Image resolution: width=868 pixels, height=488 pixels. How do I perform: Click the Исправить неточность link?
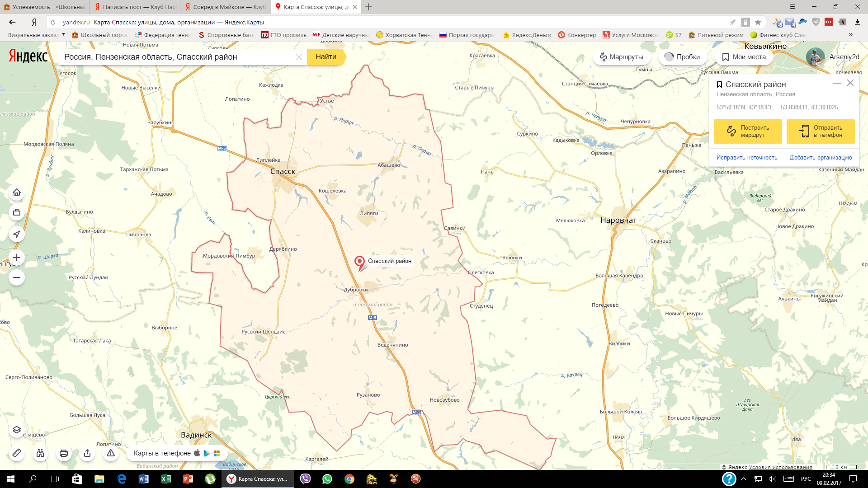coord(747,157)
